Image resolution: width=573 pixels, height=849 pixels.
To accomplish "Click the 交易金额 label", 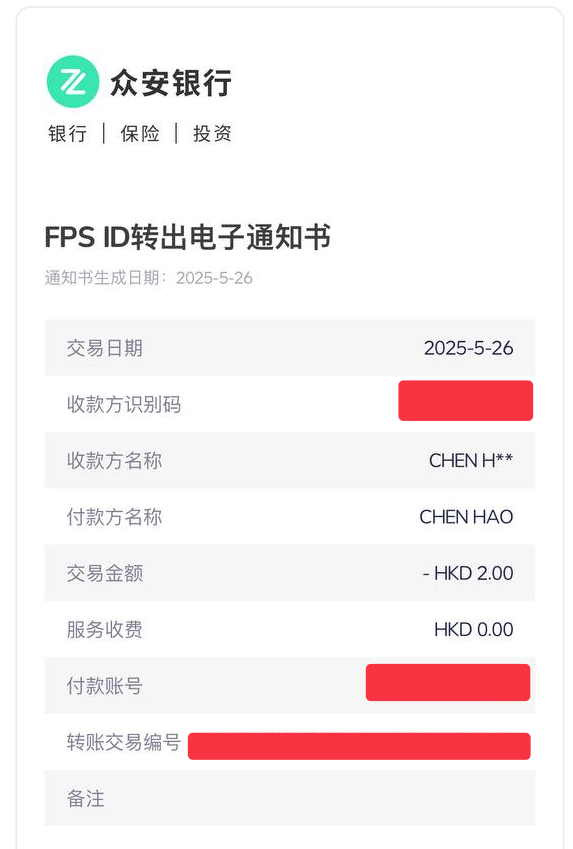I will [x=105, y=573].
